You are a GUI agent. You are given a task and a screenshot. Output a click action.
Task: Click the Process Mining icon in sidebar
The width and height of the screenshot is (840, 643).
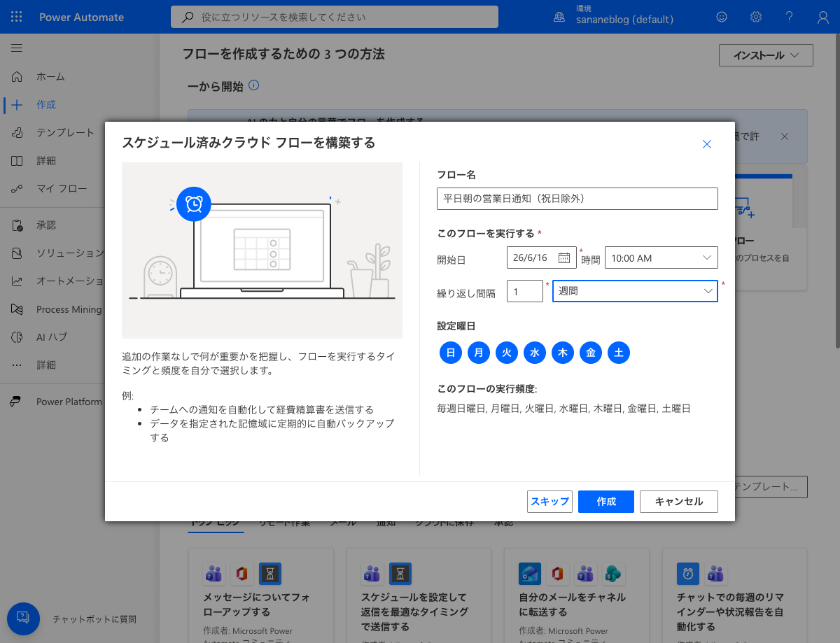pyautogui.click(x=17, y=309)
